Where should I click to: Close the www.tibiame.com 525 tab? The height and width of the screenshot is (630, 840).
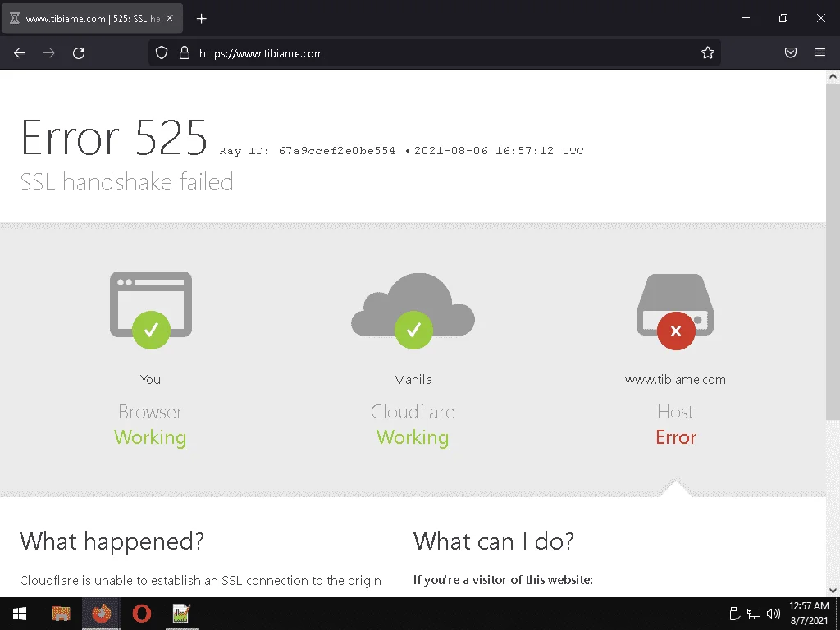coord(170,18)
